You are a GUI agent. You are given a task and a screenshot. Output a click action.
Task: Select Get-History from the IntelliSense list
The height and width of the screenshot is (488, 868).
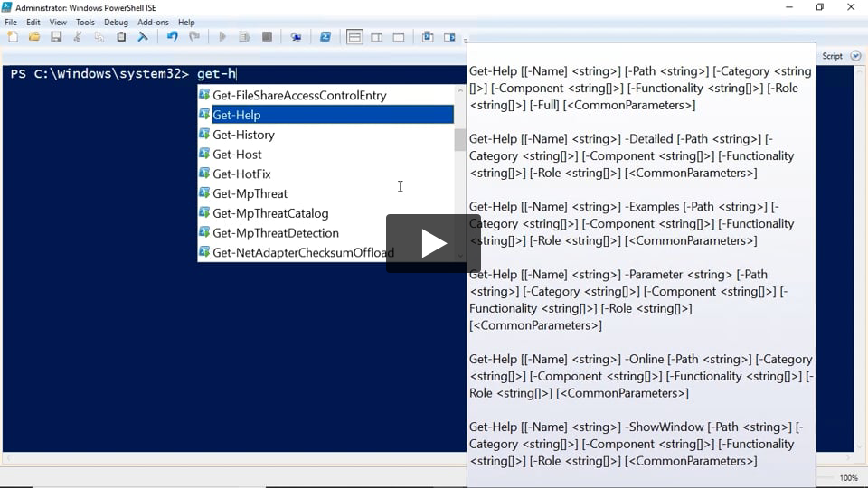pos(243,135)
